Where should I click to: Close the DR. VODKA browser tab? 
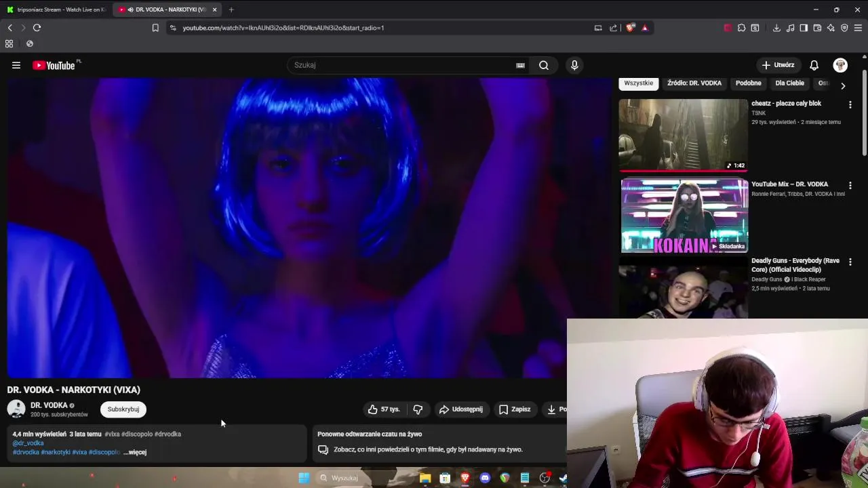[214, 9]
